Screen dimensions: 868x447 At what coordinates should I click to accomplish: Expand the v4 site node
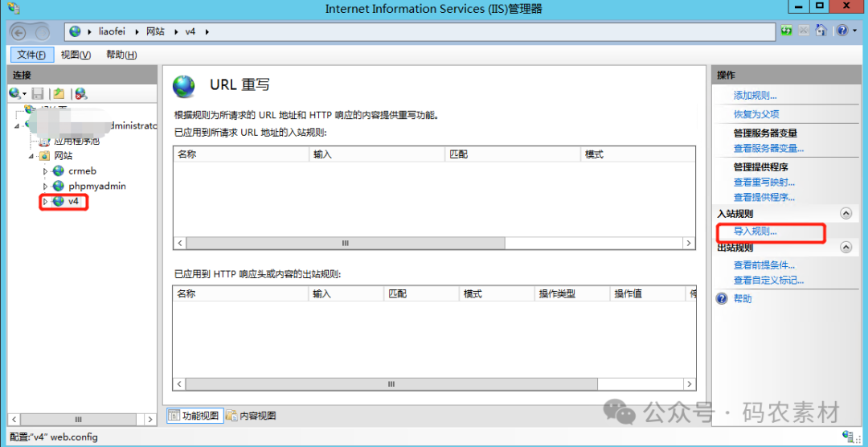[x=45, y=202]
